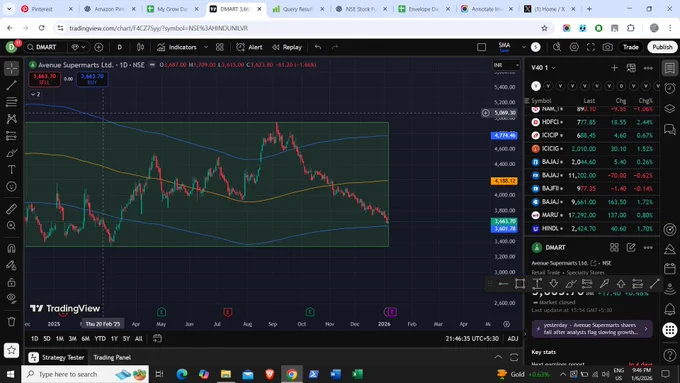Open the economic calendar panel icon

[670, 269]
